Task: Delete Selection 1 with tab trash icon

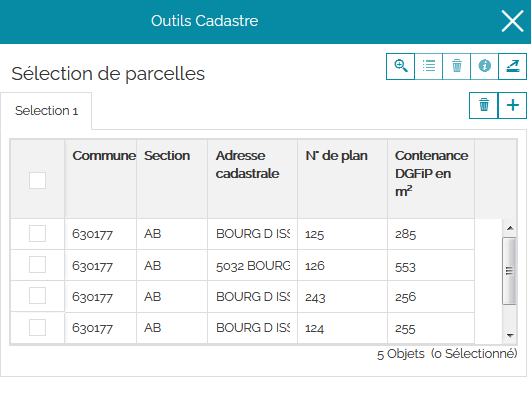Action: [x=484, y=105]
